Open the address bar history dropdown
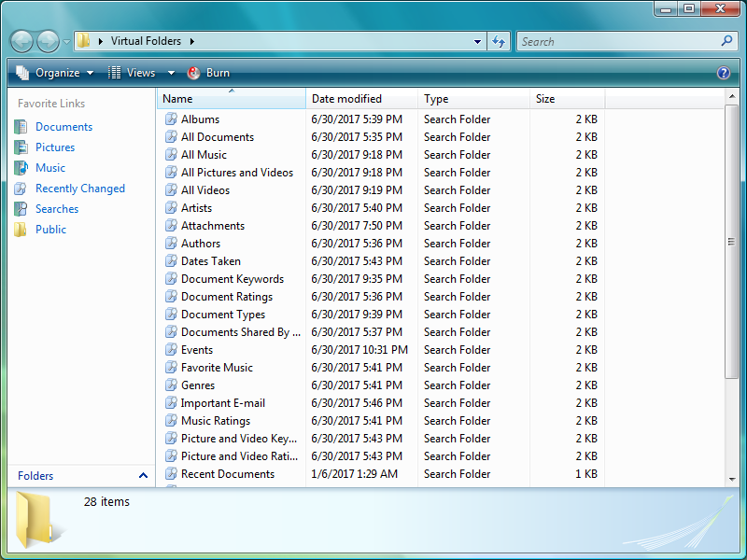 (477, 41)
